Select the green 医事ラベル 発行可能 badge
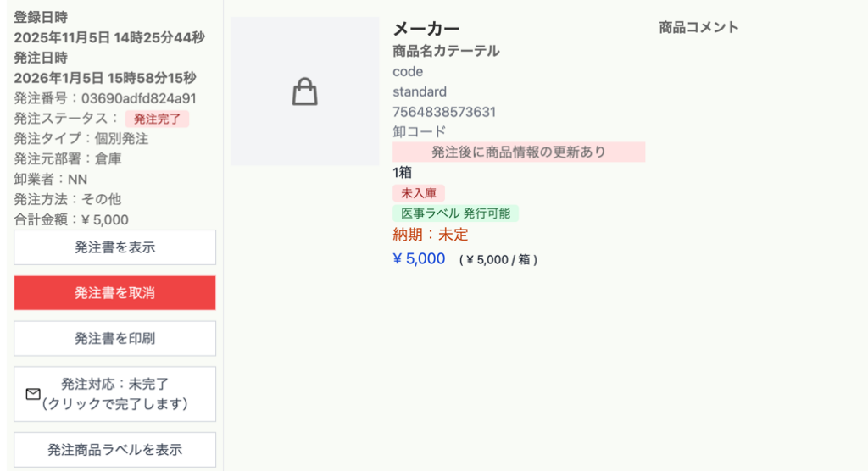The height and width of the screenshot is (471, 868). tap(455, 213)
